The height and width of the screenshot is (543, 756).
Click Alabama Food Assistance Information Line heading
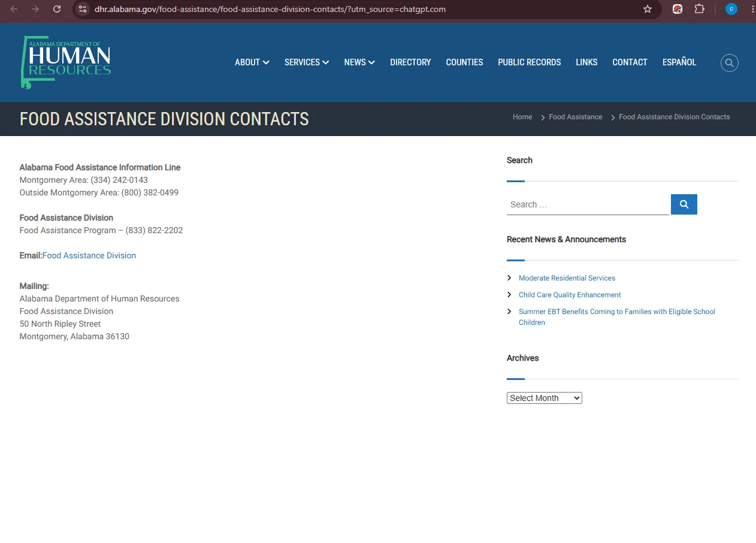click(100, 167)
